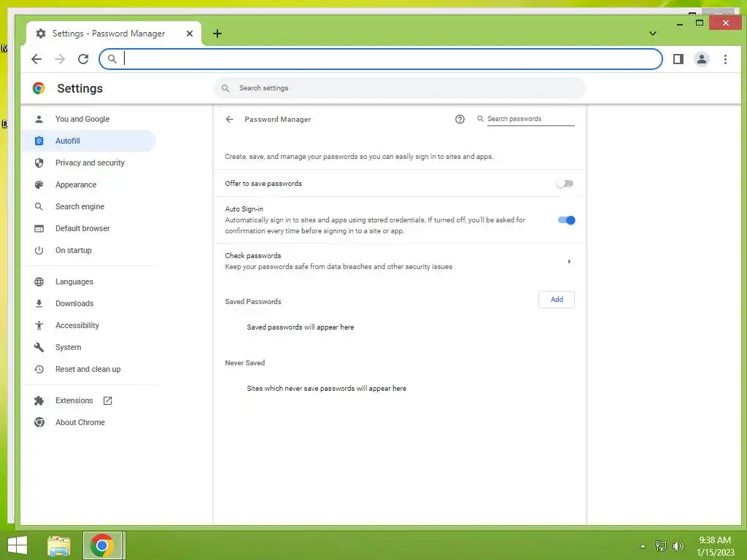Reload the page with the refresh icon
The height and width of the screenshot is (560, 747).
click(83, 59)
